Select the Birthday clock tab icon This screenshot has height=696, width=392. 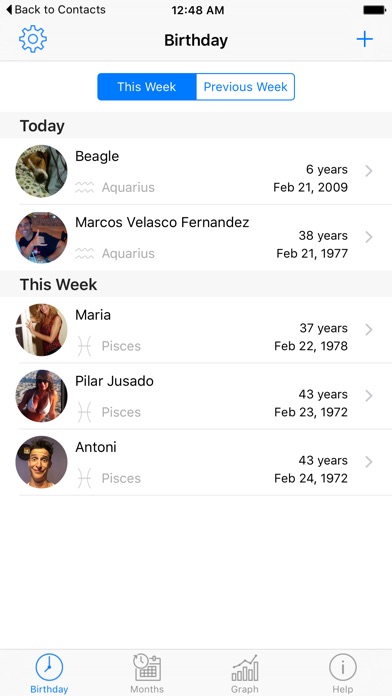[x=49, y=667]
